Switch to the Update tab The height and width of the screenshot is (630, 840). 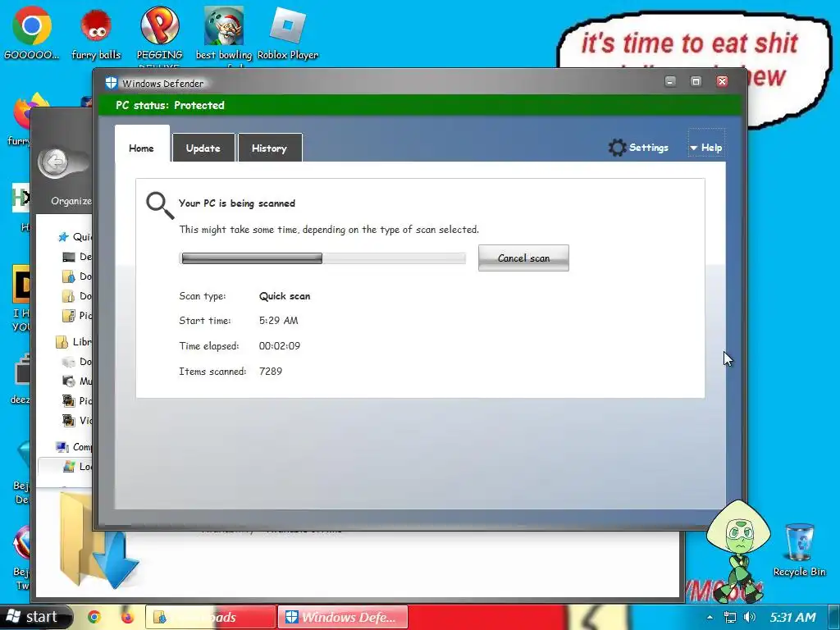point(203,148)
